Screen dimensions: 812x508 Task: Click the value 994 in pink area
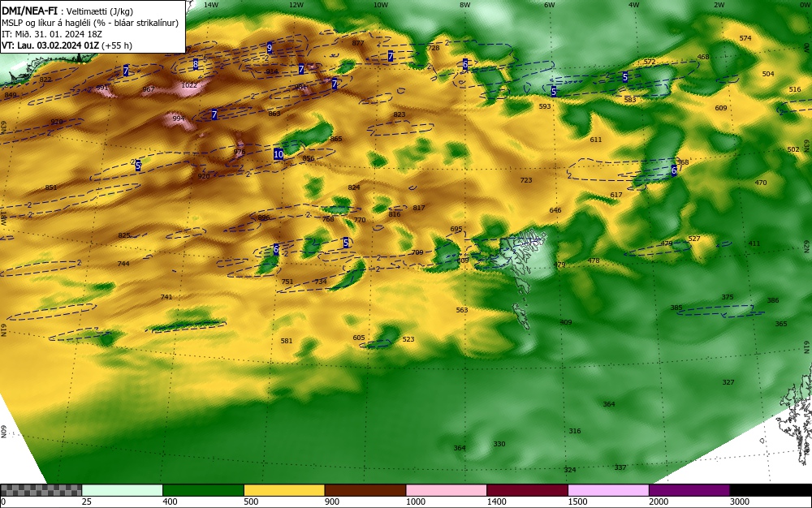point(179,118)
